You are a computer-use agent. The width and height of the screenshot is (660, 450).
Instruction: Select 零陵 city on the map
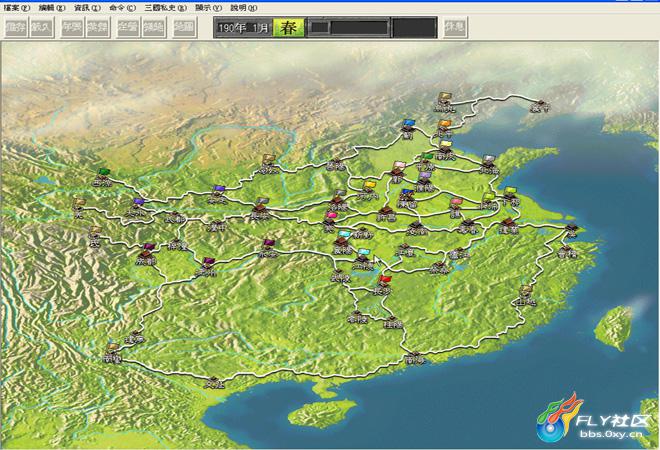(x=358, y=317)
